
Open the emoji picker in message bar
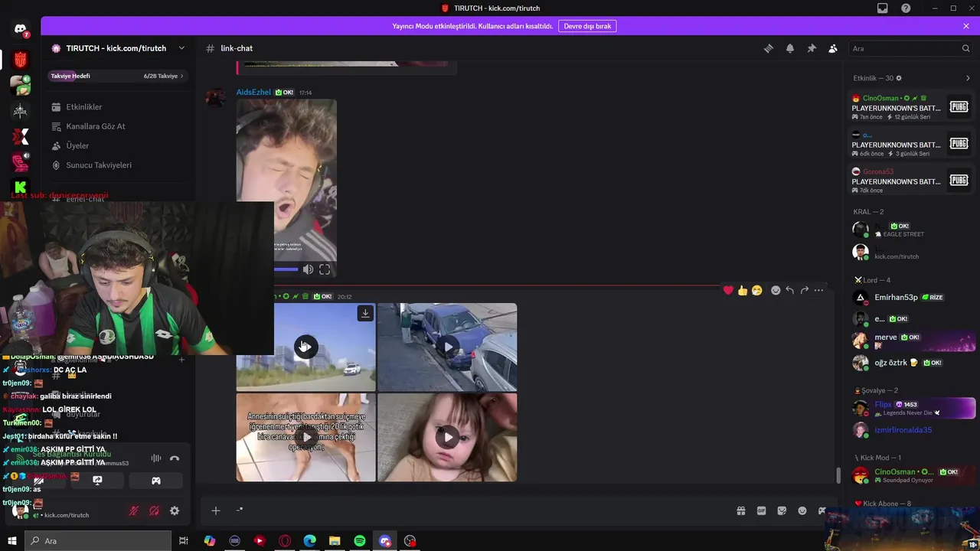(x=802, y=510)
